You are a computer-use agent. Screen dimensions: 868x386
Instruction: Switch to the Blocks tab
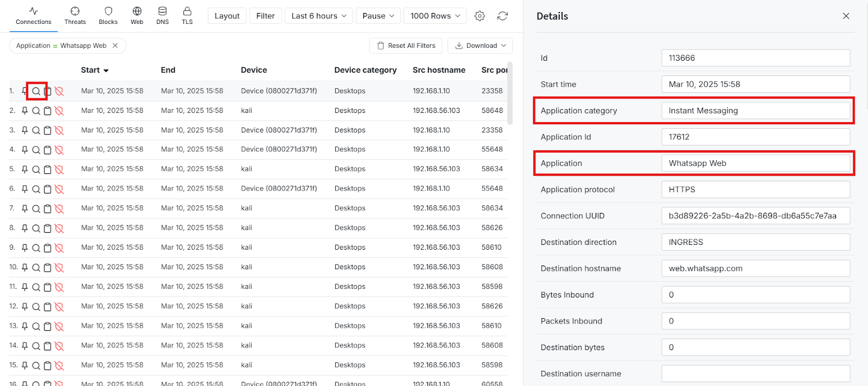click(x=108, y=16)
